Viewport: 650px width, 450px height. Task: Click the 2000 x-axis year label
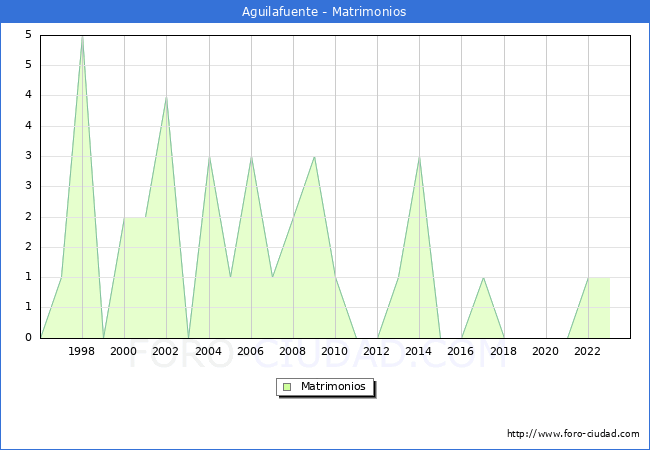click(124, 351)
